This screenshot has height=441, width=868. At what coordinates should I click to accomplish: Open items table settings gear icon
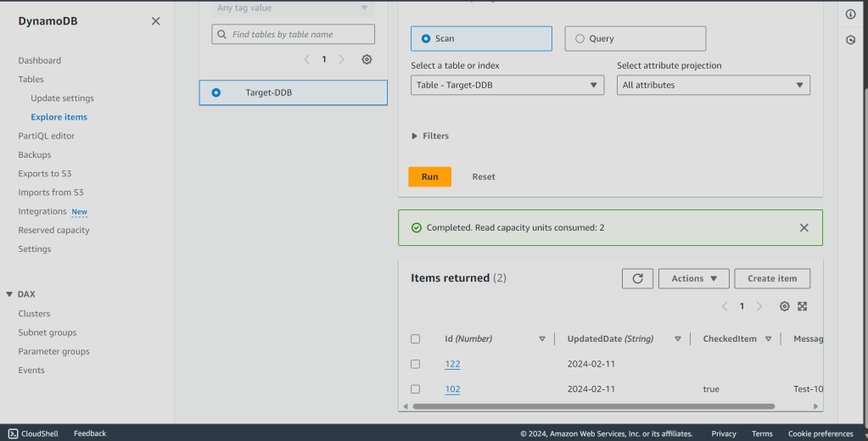784,306
